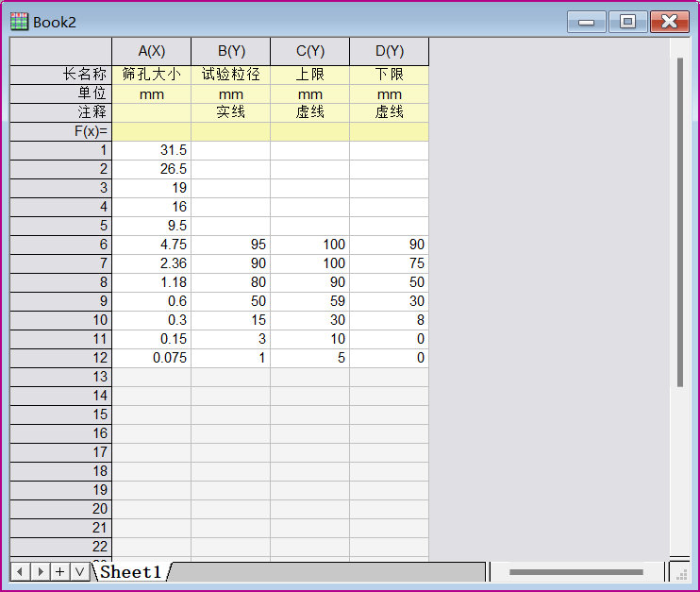This screenshot has height=592, width=700.
Task: Select row 6 header
Action: tap(60, 245)
